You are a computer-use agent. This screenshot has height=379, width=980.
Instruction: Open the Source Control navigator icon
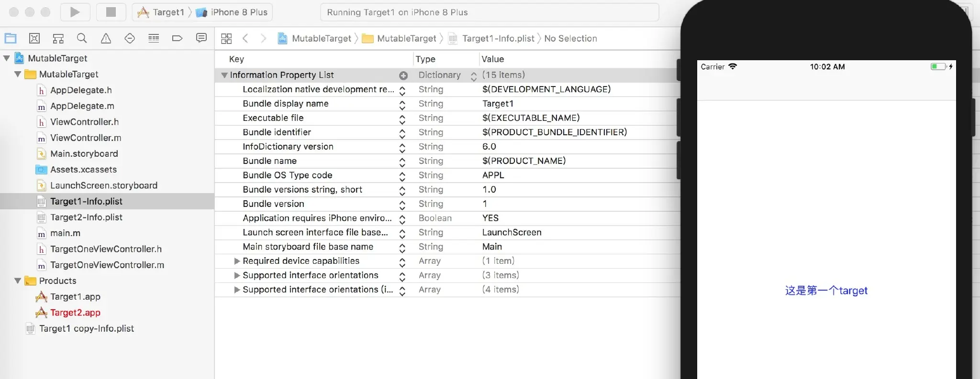click(34, 38)
